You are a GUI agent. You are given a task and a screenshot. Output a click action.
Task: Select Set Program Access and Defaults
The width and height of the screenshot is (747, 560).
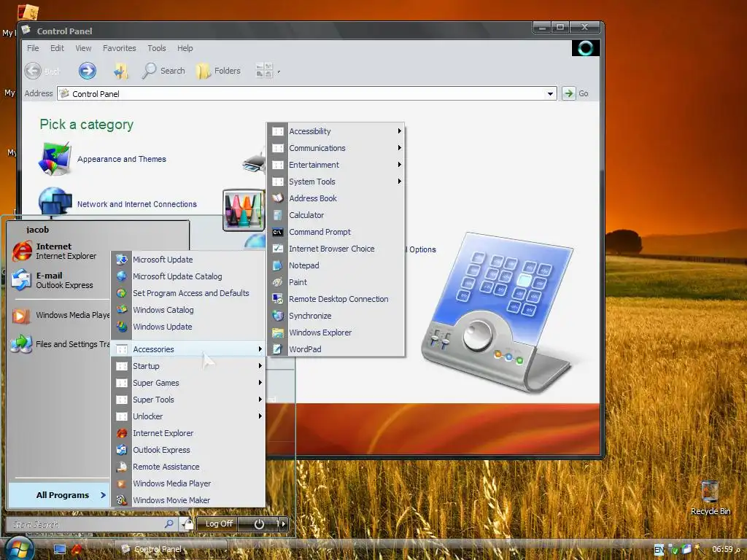189,293
